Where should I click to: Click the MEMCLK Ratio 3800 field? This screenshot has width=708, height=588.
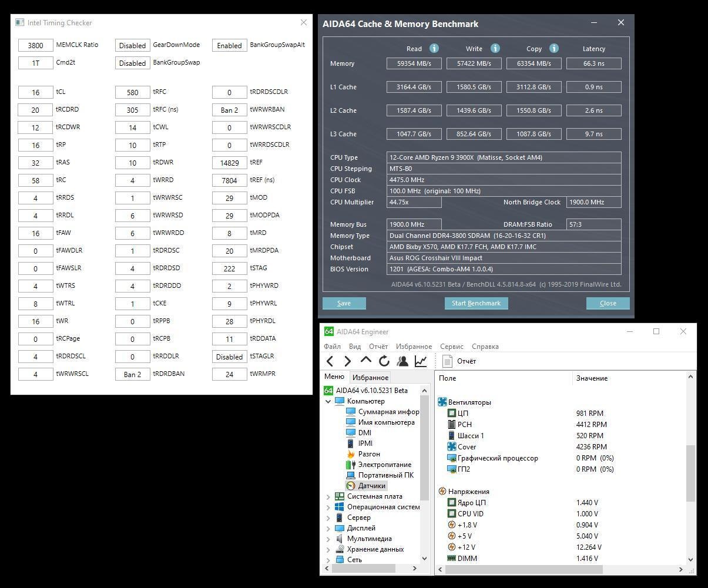(x=35, y=45)
